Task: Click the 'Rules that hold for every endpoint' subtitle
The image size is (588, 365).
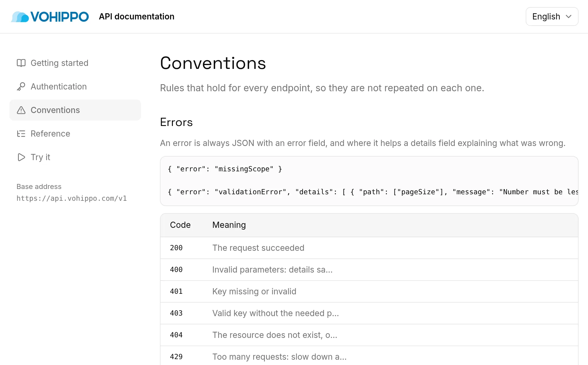Action: [x=322, y=88]
